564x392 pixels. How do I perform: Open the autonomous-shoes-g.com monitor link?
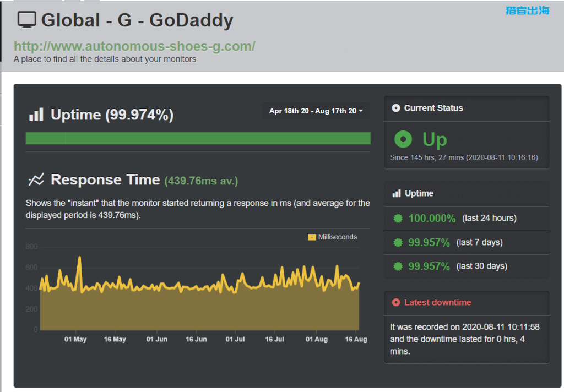(135, 46)
